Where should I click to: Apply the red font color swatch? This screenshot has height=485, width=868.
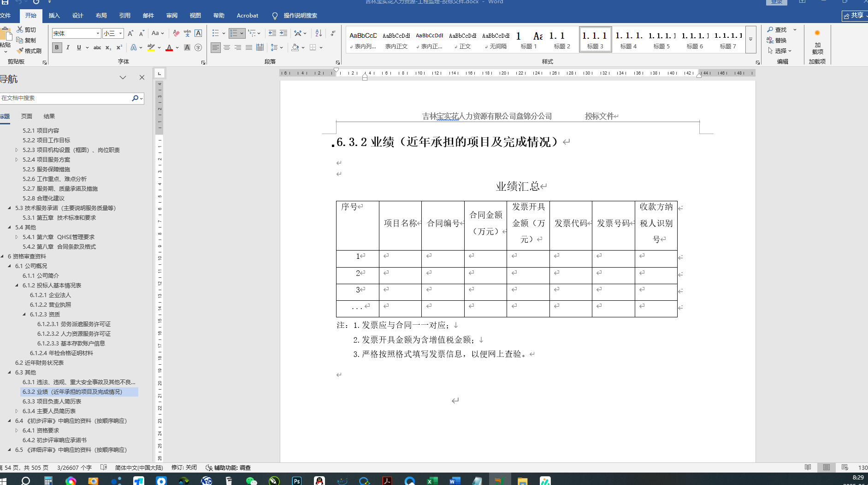point(169,47)
